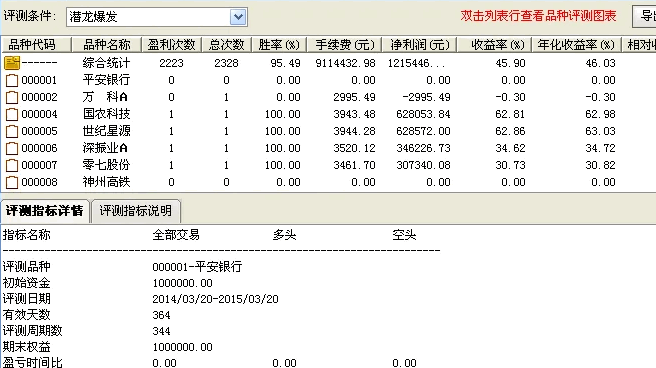Sort by the 品种名称 column header
The image size is (656, 368).
pyautogui.click(x=107, y=45)
